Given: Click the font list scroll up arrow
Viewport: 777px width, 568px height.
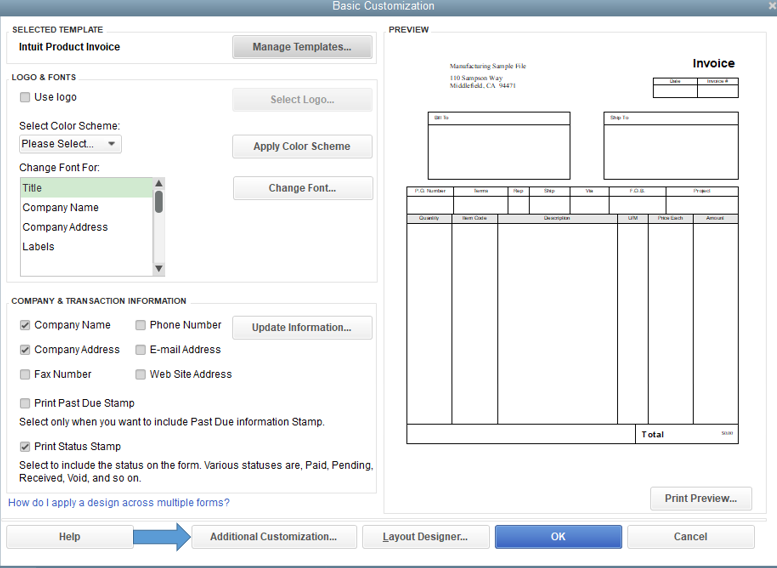Looking at the screenshot, I should click(x=159, y=183).
